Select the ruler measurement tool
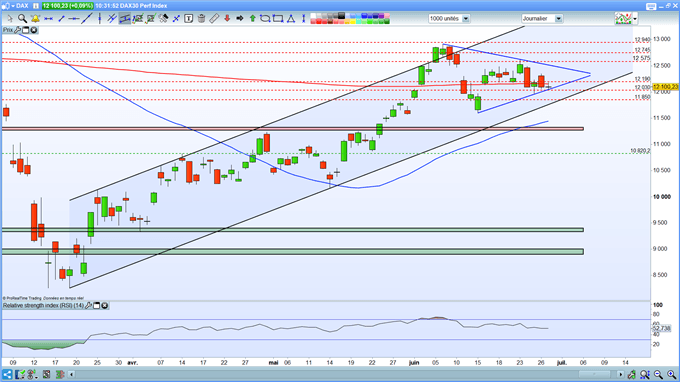The height and width of the screenshot is (382, 680). tap(214, 19)
